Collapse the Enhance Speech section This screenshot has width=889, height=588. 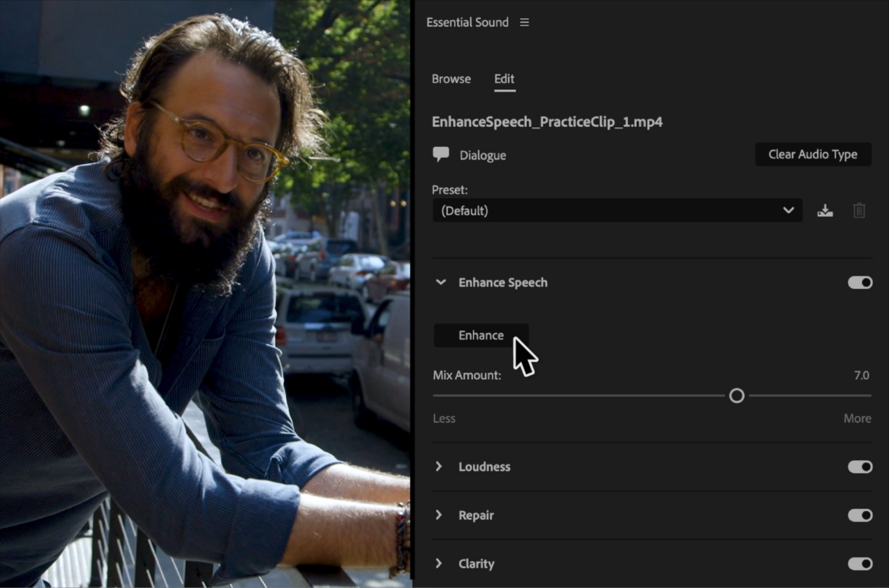[439, 283]
